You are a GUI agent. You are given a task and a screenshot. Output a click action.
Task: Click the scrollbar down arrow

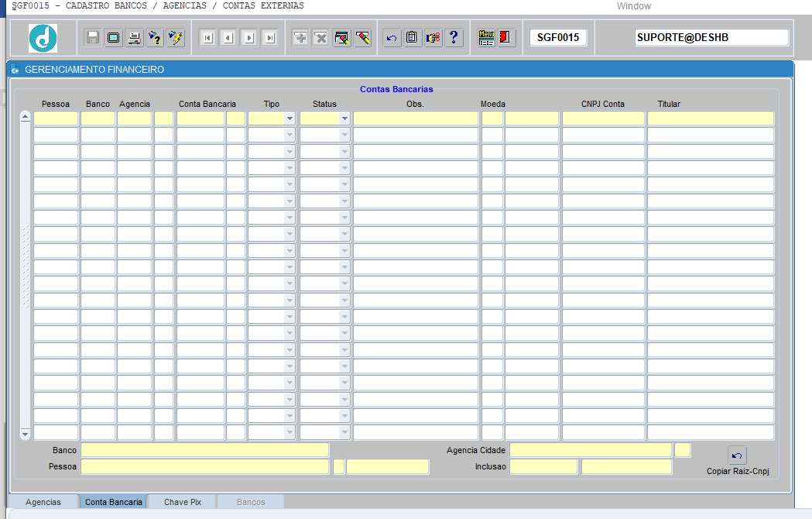point(25,434)
